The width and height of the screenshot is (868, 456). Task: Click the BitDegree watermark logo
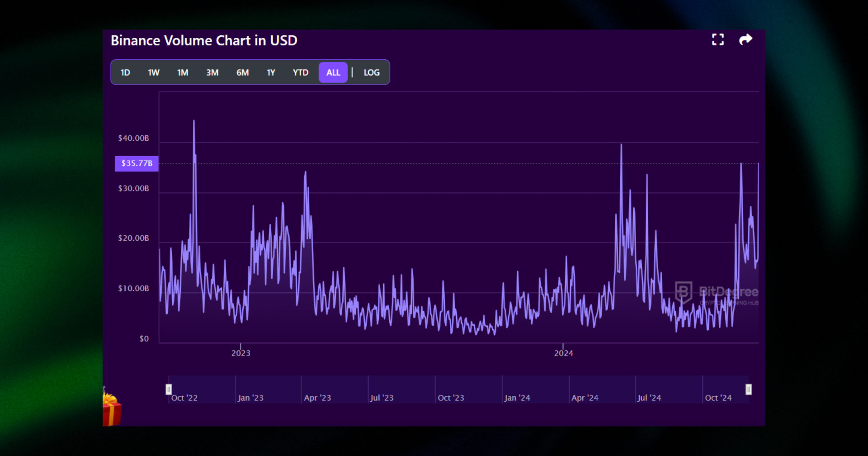(683, 291)
